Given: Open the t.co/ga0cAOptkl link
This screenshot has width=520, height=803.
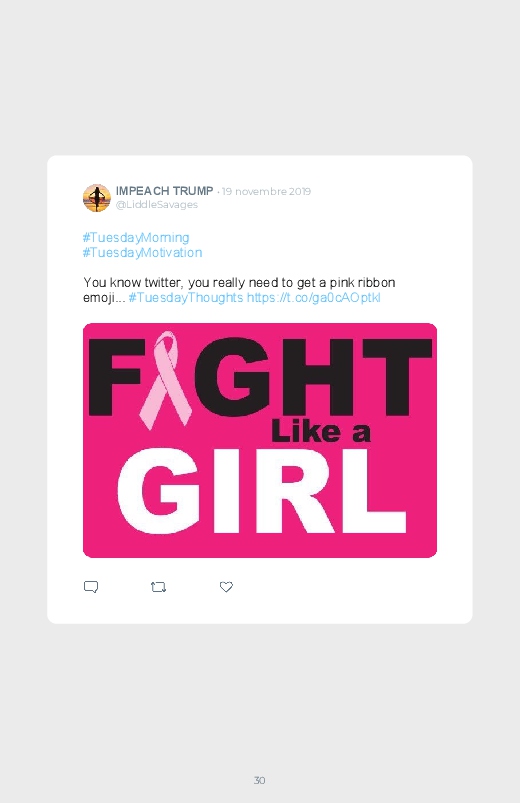Looking at the screenshot, I should tap(314, 298).
